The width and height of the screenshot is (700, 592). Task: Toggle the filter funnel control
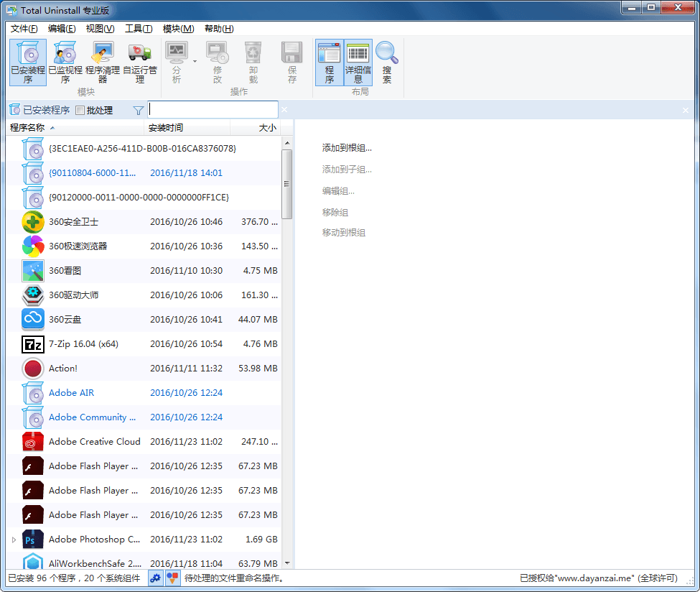pos(137,110)
